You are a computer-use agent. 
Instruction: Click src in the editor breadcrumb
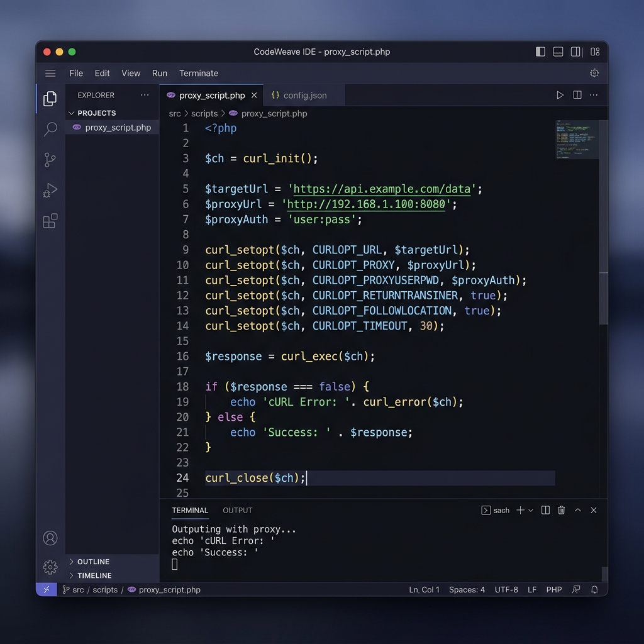[175, 114]
